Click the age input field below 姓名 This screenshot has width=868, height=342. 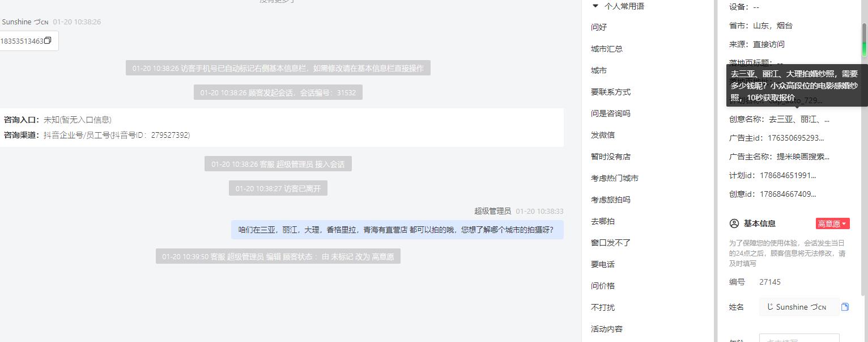(x=799, y=338)
